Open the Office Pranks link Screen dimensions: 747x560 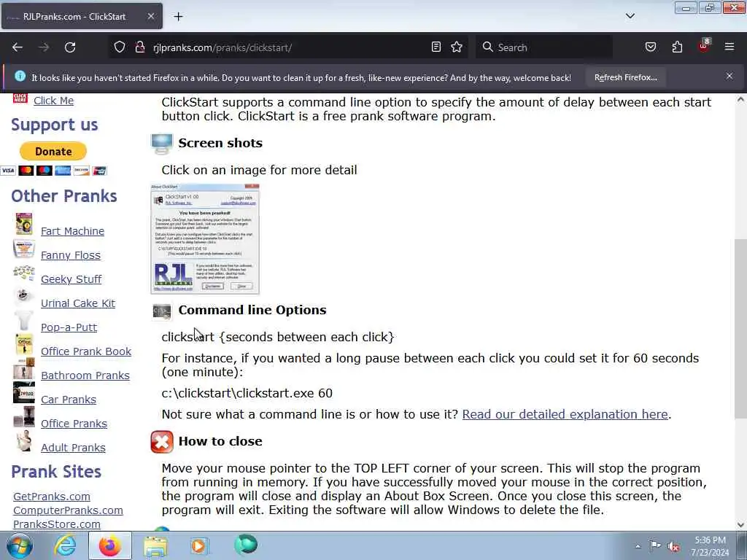click(x=74, y=424)
